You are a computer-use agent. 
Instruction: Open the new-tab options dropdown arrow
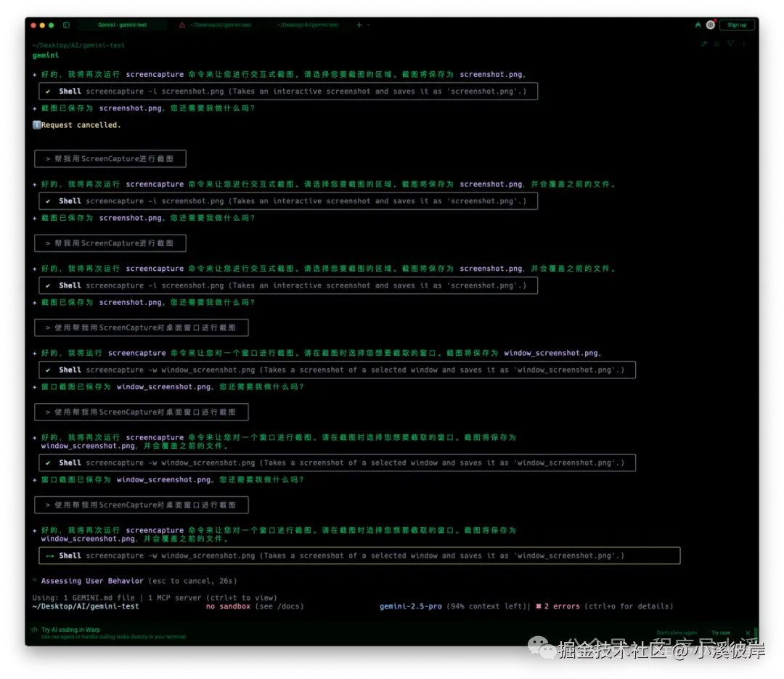(x=369, y=25)
